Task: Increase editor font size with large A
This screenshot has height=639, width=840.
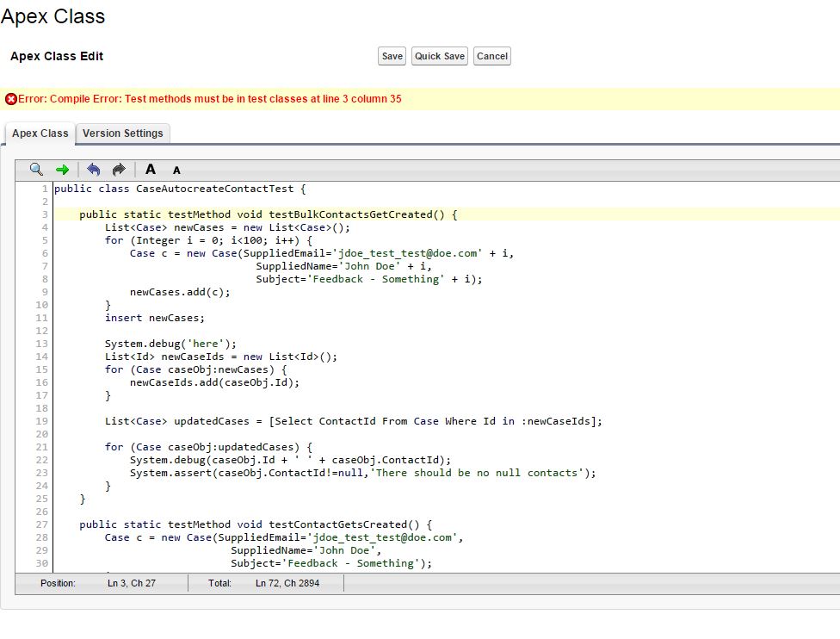Action: [151, 170]
